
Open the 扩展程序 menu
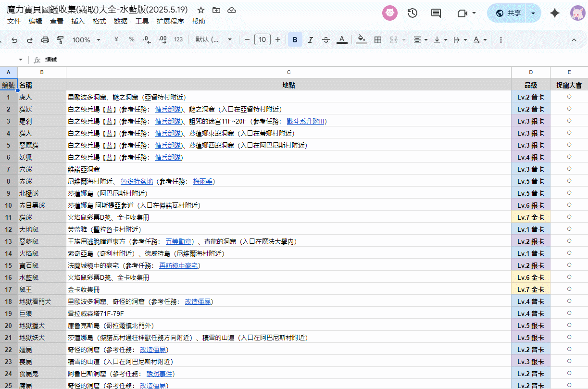pos(170,21)
